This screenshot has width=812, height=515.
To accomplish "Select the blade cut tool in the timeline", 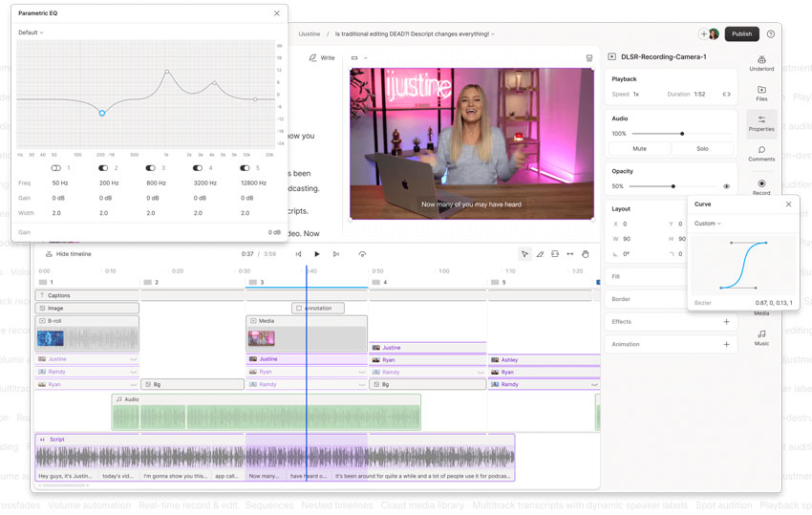I will [540, 254].
